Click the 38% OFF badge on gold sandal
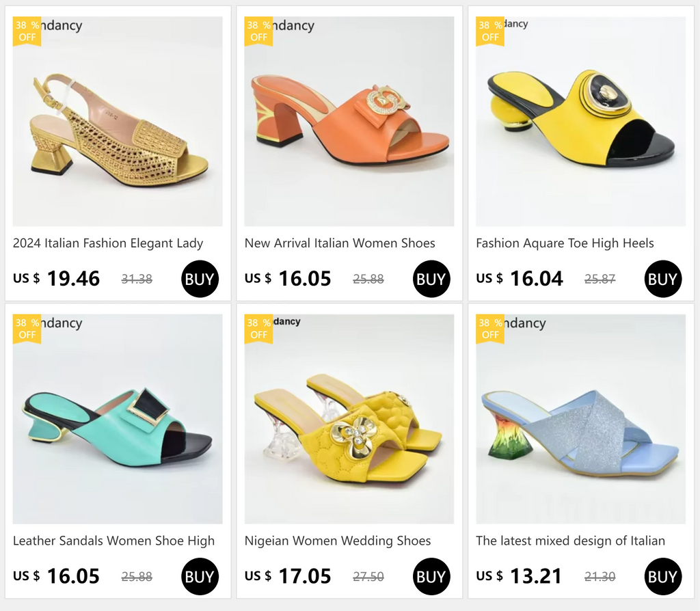700x611 pixels. pos(27,31)
